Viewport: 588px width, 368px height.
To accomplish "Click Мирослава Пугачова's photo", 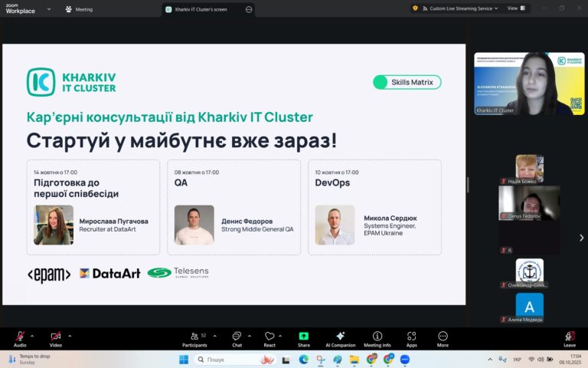I will click(x=54, y=225).
